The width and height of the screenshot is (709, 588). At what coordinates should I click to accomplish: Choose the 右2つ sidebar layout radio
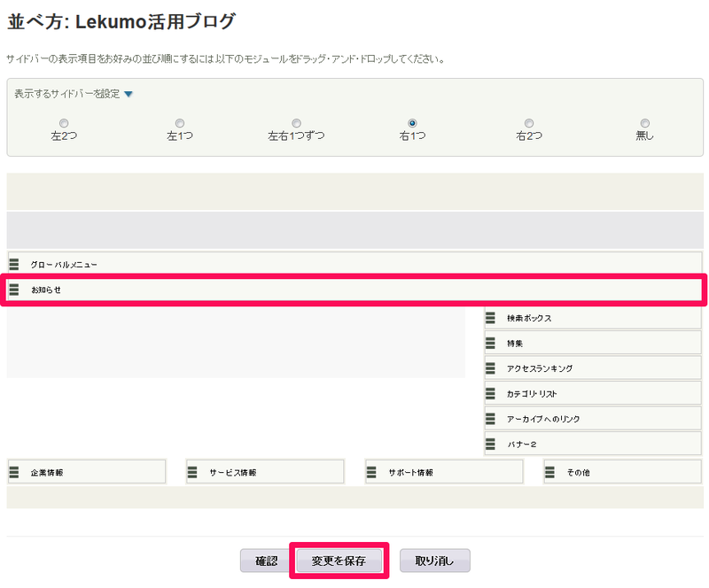point(528,123)
